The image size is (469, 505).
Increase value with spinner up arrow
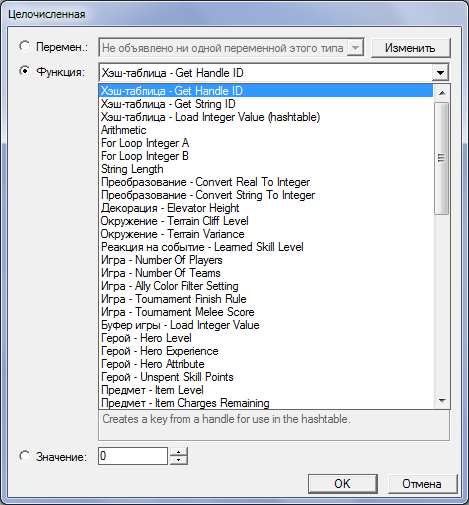179,452
